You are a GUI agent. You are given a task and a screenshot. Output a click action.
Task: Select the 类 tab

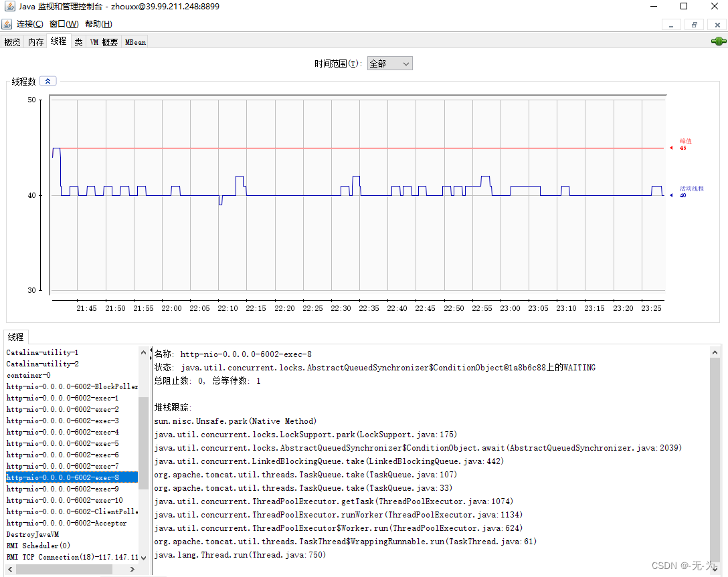78,41
